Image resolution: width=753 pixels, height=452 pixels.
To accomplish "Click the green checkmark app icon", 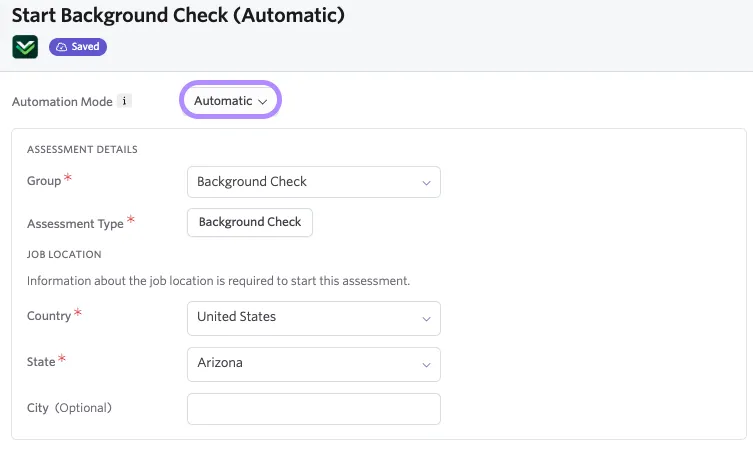I will (25, 47).
